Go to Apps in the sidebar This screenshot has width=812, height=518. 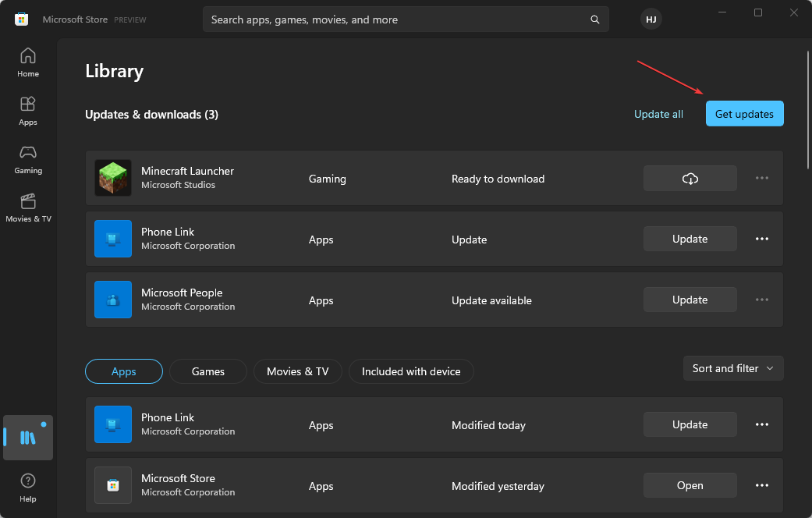coord(28,111)
